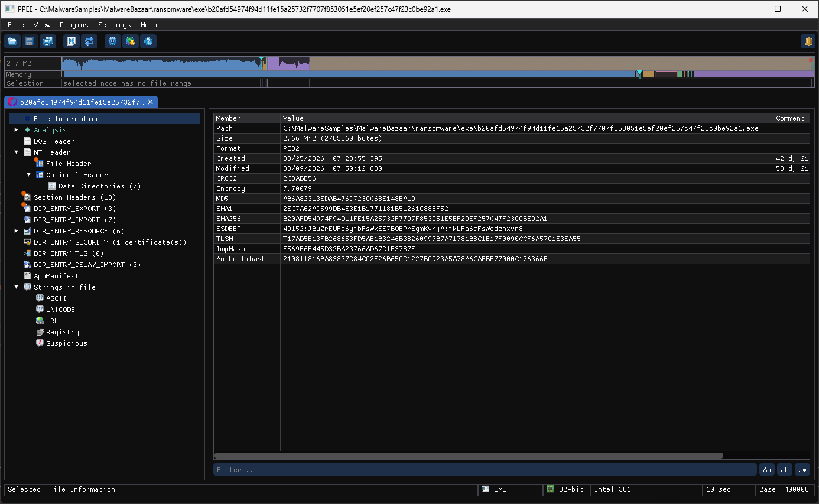Select the AppManifest tree node

[x=56, y=276]
